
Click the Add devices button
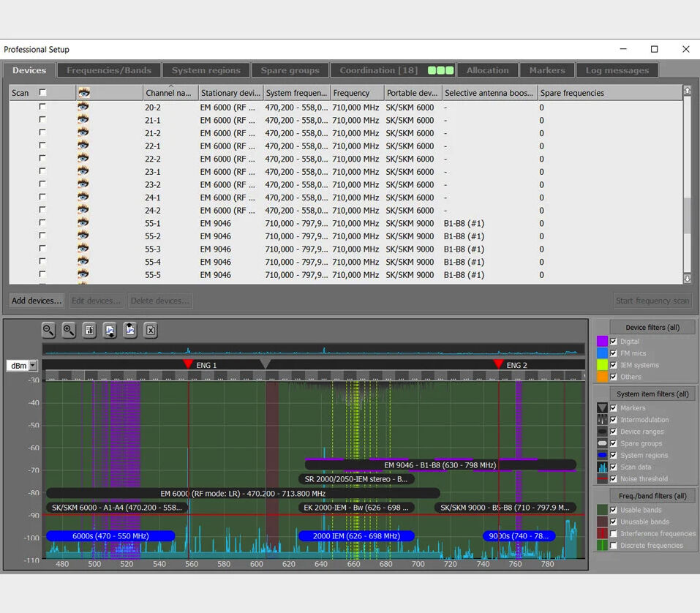click(x=37, y=301)
